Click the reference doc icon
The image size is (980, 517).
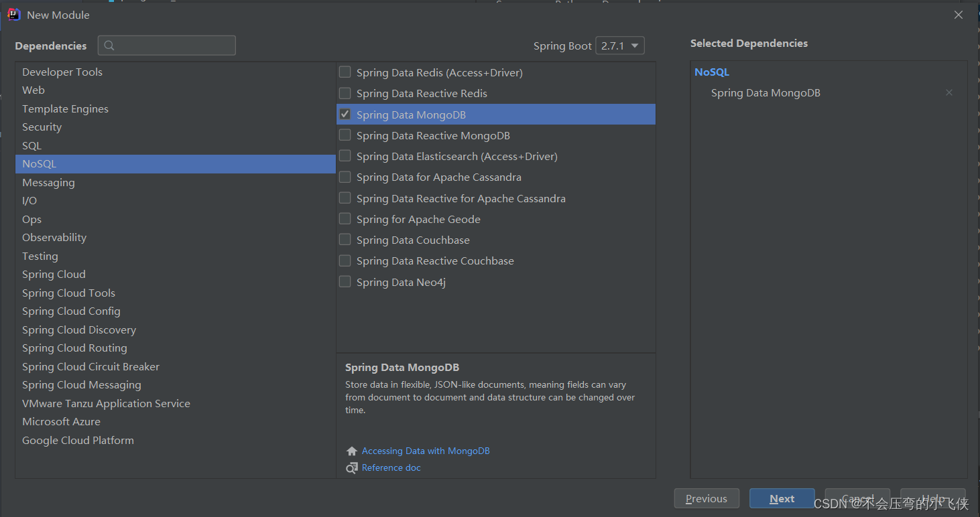click(352, 468)
